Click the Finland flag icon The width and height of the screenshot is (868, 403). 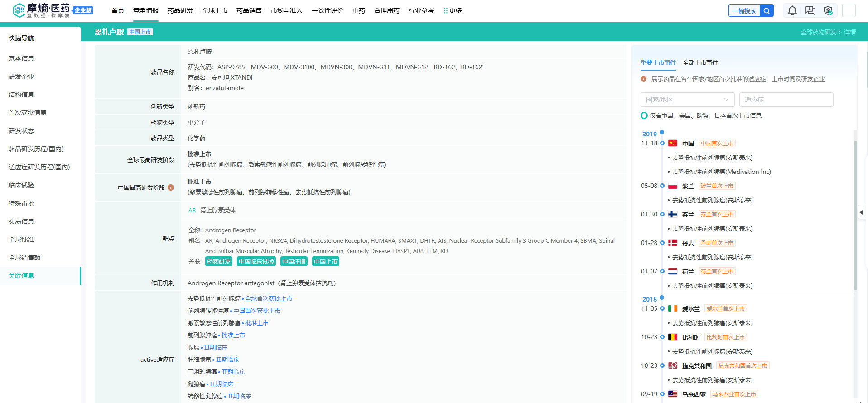pos(673,214)
